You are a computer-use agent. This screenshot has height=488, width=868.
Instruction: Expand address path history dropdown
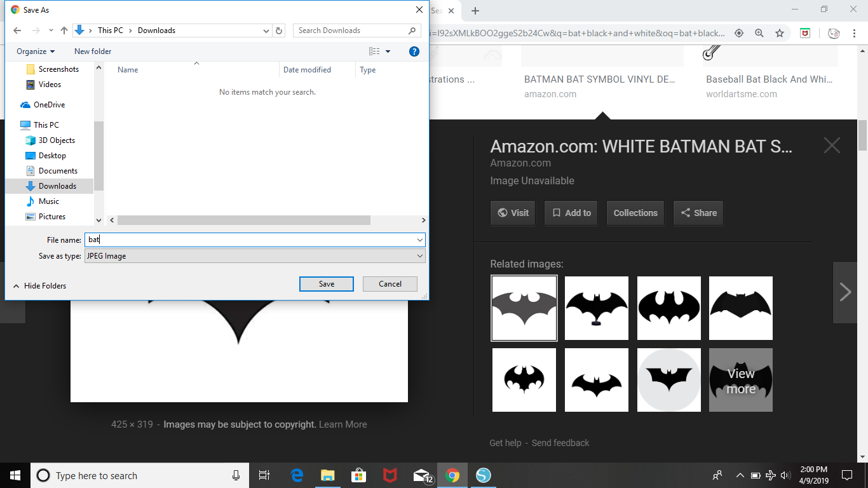tap(266, 30)
